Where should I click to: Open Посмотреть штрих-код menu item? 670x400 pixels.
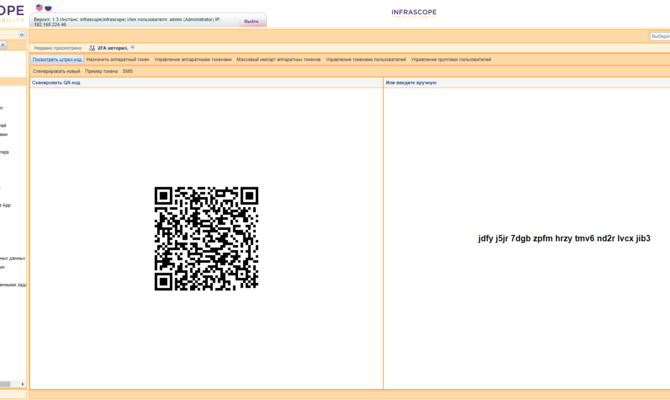[x=57, y=59]
